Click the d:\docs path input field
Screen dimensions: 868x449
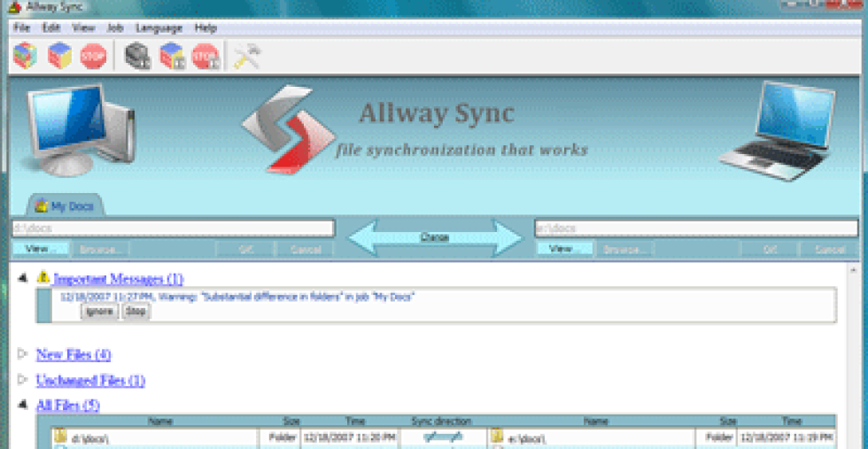tap(174, 228)
